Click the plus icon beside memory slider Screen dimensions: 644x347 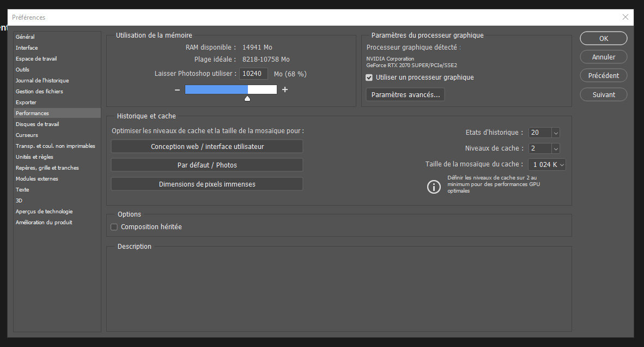[x=285, y=90]
